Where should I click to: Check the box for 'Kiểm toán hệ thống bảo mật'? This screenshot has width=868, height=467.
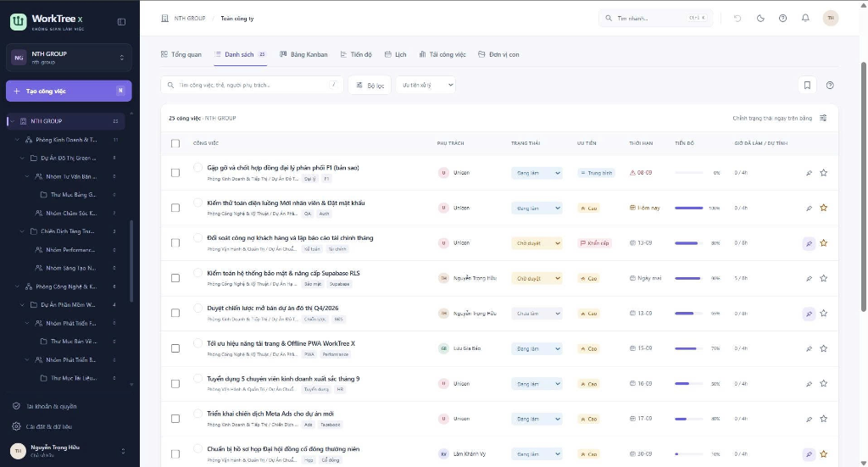(175, 278)
